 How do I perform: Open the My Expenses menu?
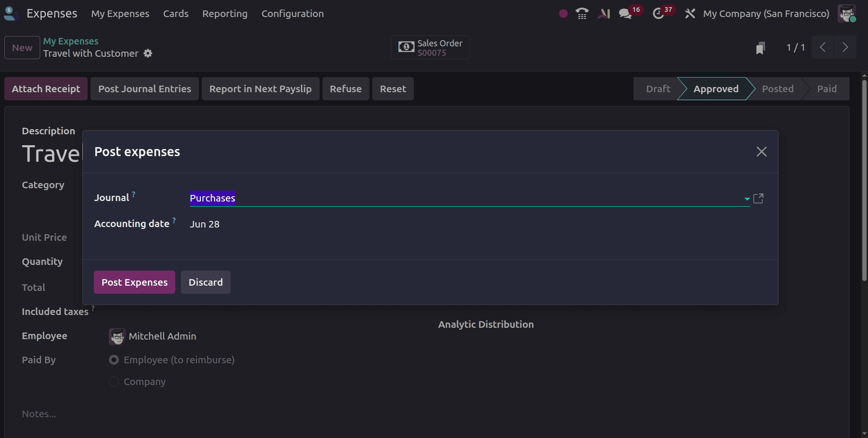(120, 14)
